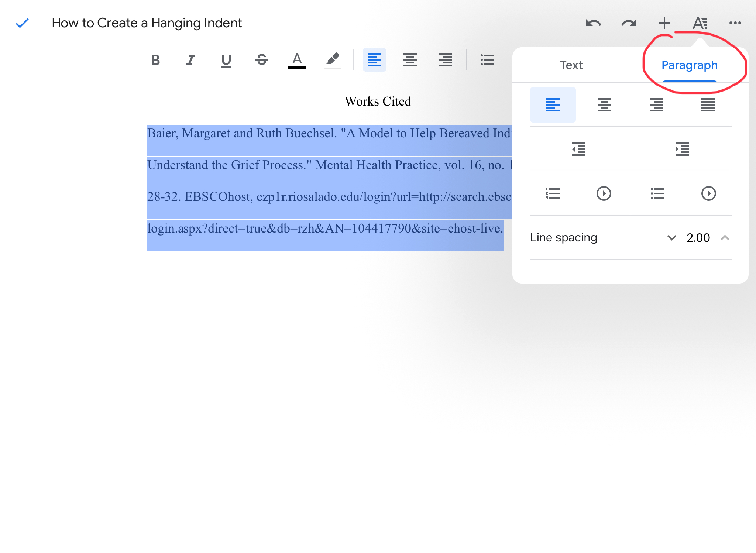Switch to the Text tab
756x553 pixels.
click(x=571, y=65)
